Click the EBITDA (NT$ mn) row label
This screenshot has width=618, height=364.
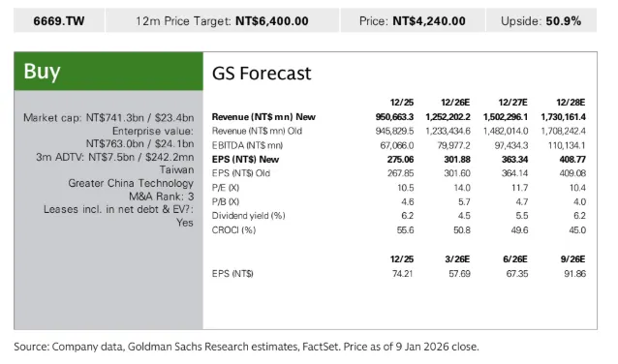tap(247, 145)
